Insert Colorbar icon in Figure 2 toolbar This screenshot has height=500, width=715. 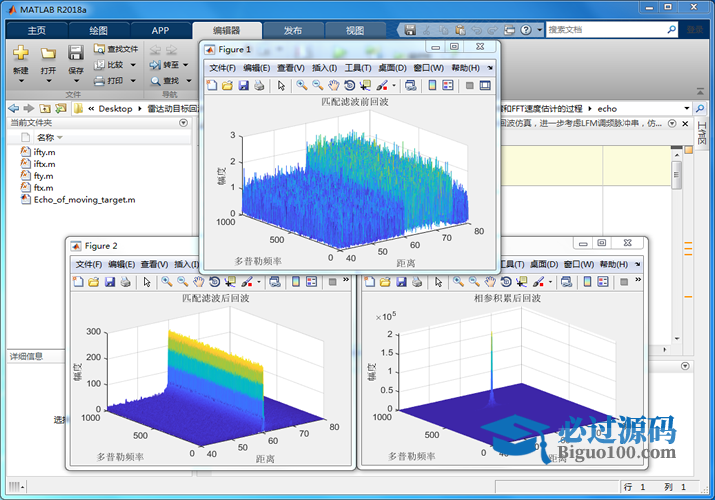pos(296,282)
